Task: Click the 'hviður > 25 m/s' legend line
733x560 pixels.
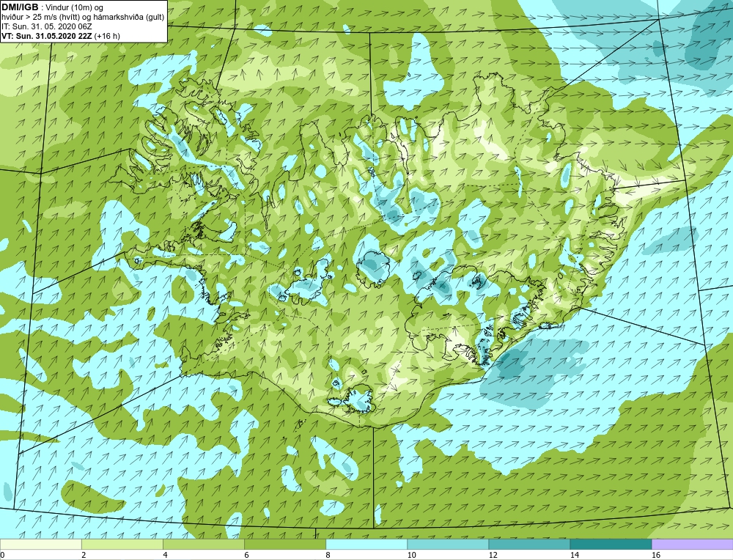Action: (x=83, y=18)
